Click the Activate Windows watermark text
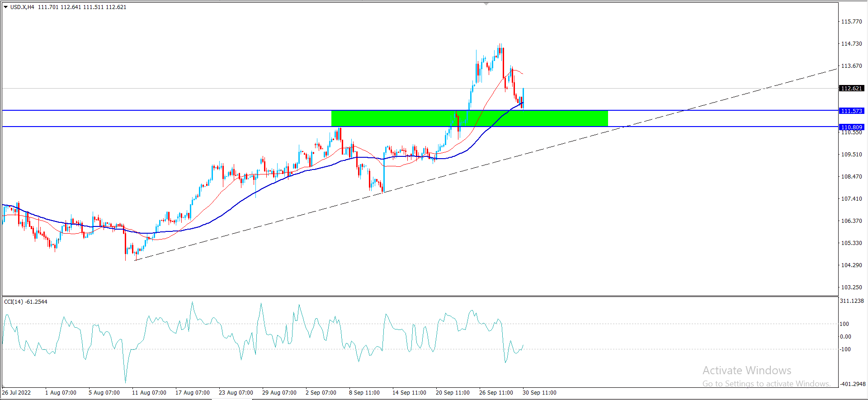Viewport: 868px width, 400px height. click(x=747, y=371)
